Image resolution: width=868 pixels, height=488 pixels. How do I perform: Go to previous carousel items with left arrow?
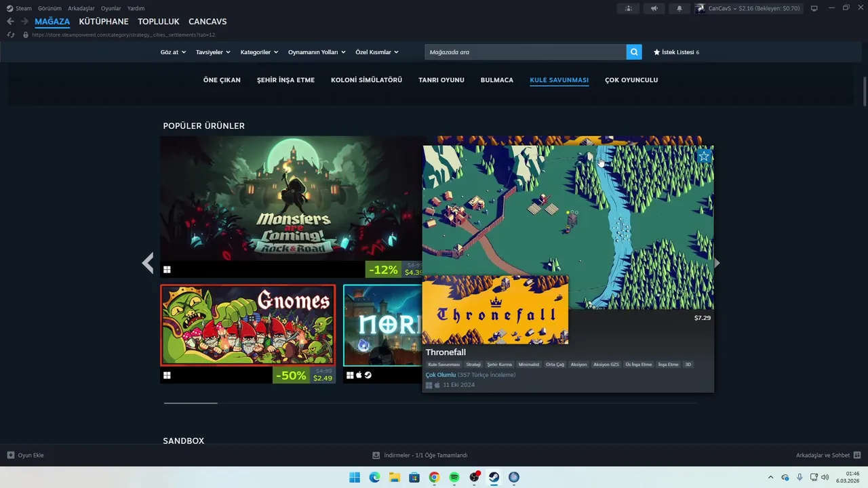147,263
